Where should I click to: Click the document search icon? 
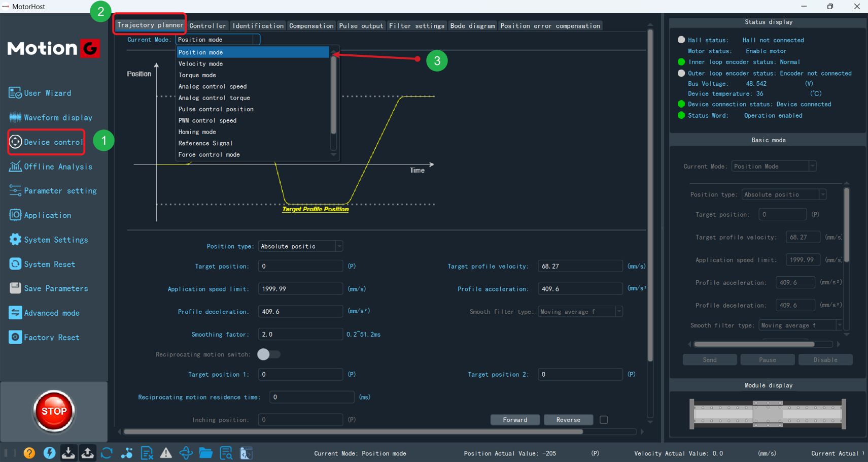point(226,453)
